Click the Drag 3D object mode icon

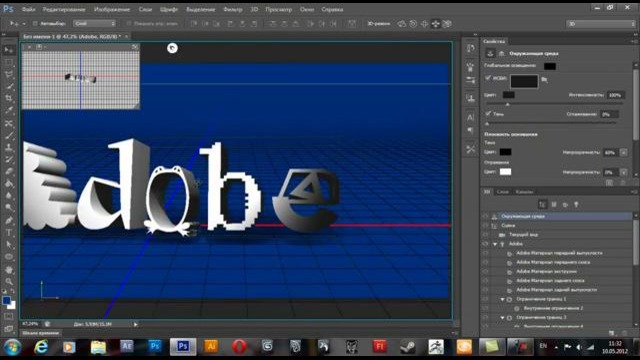[x=424, y=24]
